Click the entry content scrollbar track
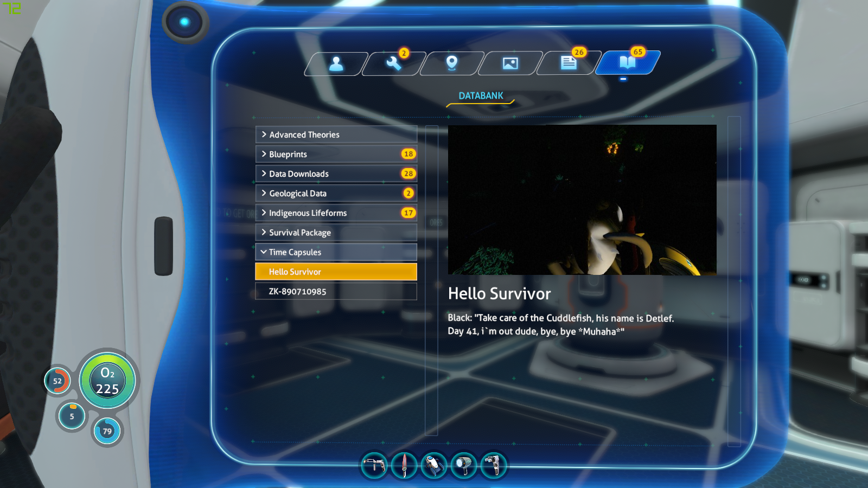This screenshot has height=488, width=868. [734, 281]
